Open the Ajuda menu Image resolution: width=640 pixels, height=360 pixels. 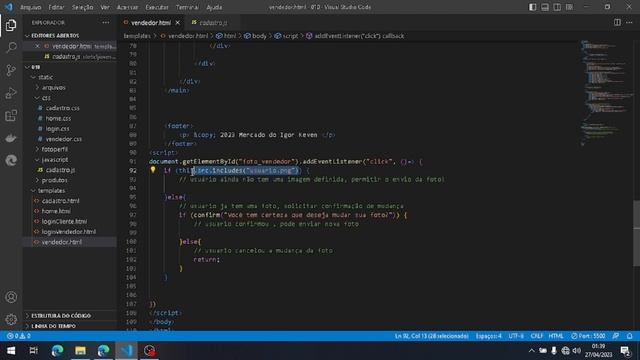[214, 7]
